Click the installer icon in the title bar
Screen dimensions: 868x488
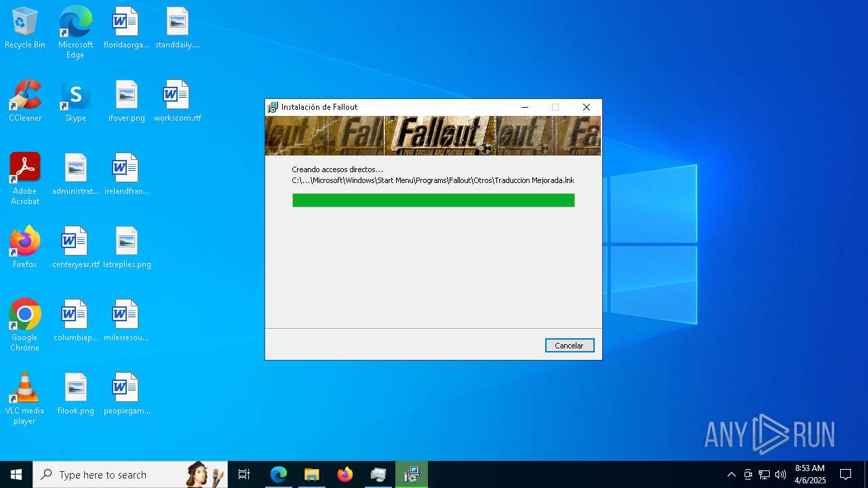coord(273,107)
